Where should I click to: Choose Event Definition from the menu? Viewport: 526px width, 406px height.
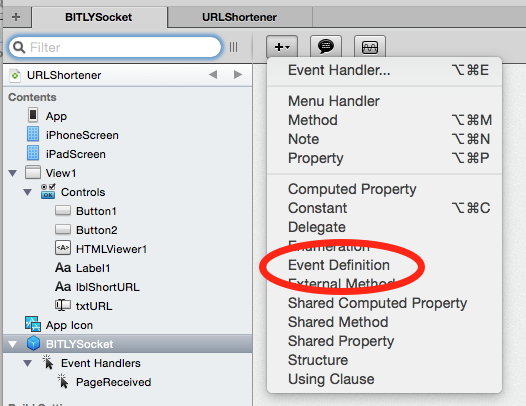click(x=339, y=265)
